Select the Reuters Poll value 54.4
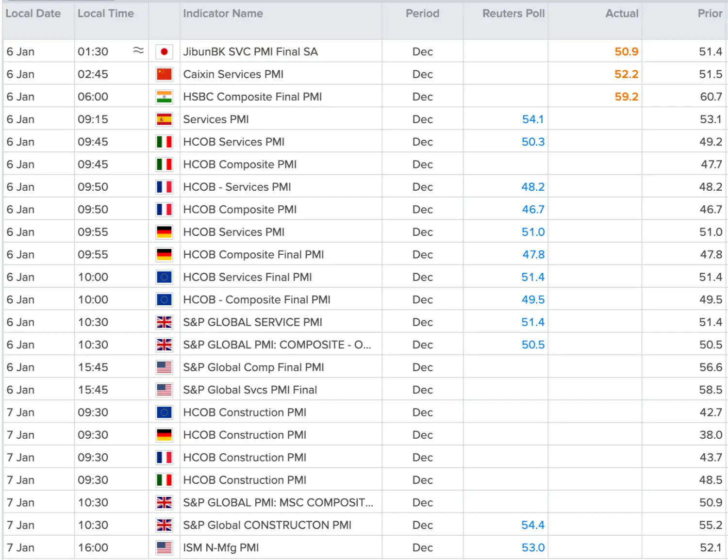This screenshot has height=560, width=728. tap(533, 526)
